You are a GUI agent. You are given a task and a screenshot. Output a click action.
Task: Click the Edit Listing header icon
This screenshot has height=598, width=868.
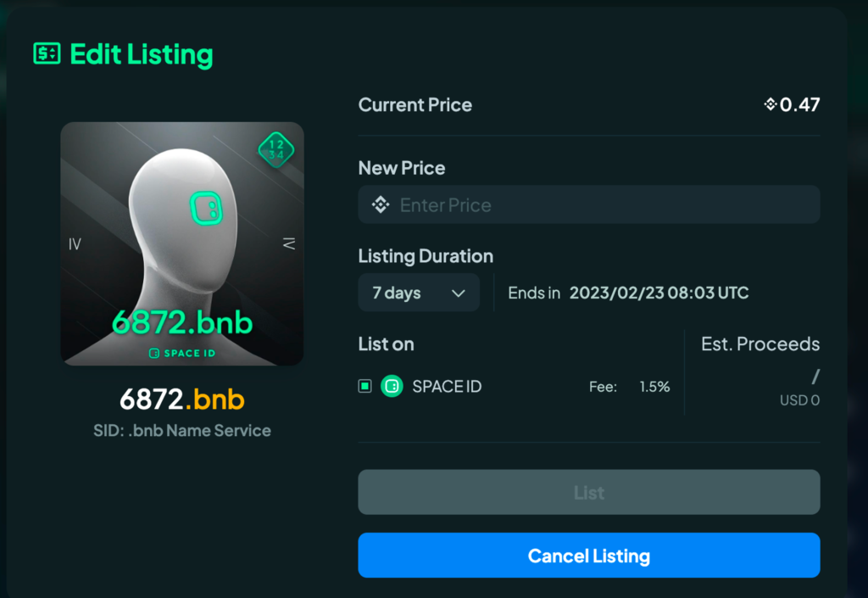[x=47, y=53]
